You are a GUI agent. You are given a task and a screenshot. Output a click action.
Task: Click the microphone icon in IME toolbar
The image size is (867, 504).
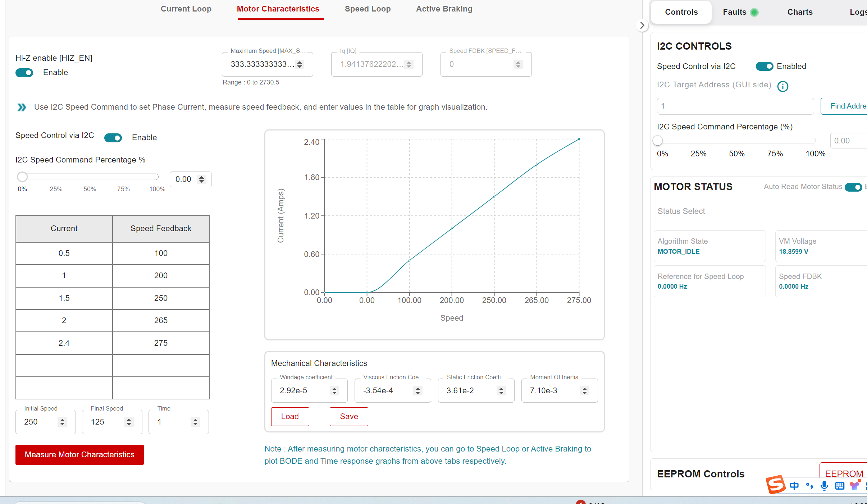tap(824, 486)
